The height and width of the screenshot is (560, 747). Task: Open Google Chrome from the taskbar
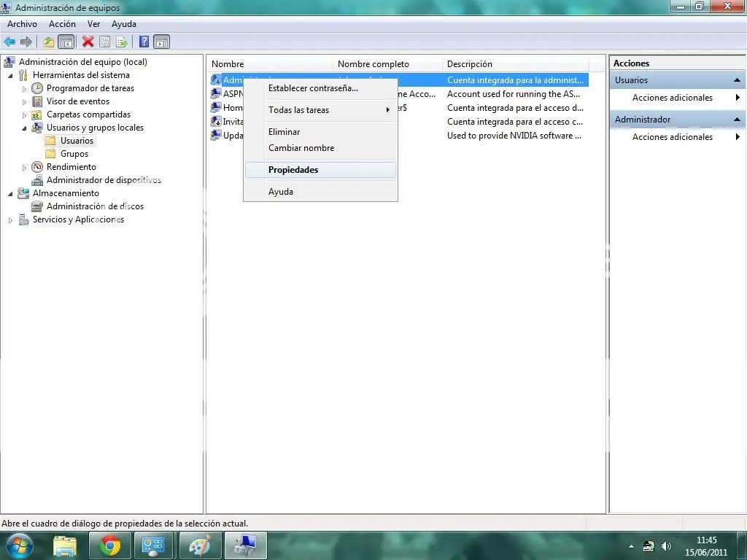(110, 545)
